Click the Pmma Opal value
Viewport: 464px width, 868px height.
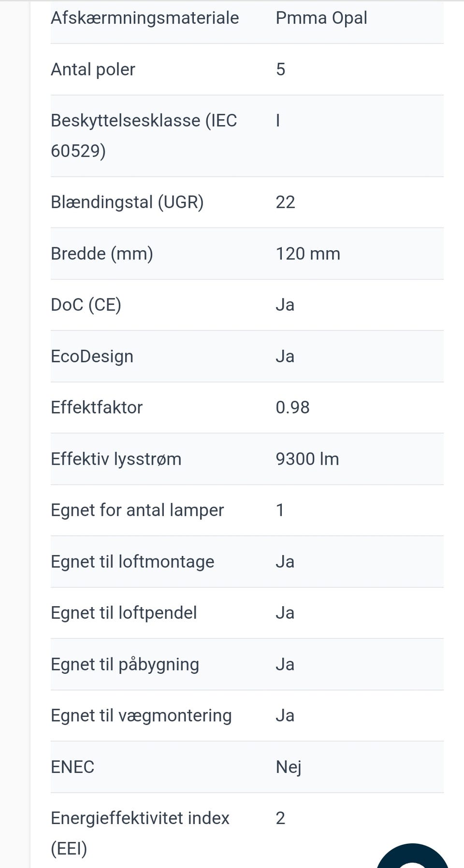click(321, 18)
